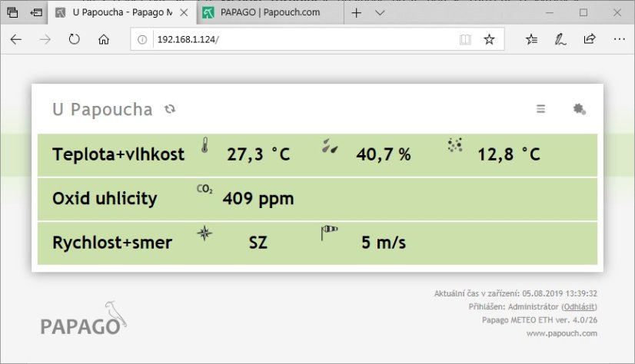Click the Odhlásit logout link
635x364 pixels.
(579, 306)
